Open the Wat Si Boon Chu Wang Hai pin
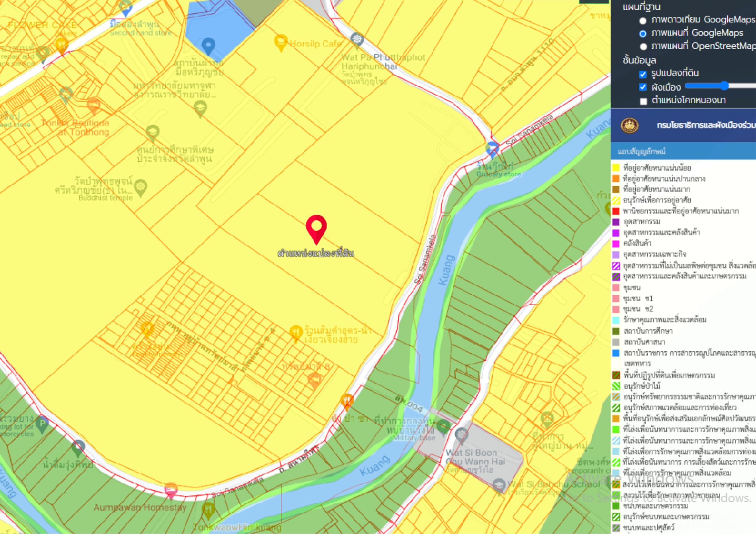Image resolution: width=756 pixels, height=534 pixels. 461,435
